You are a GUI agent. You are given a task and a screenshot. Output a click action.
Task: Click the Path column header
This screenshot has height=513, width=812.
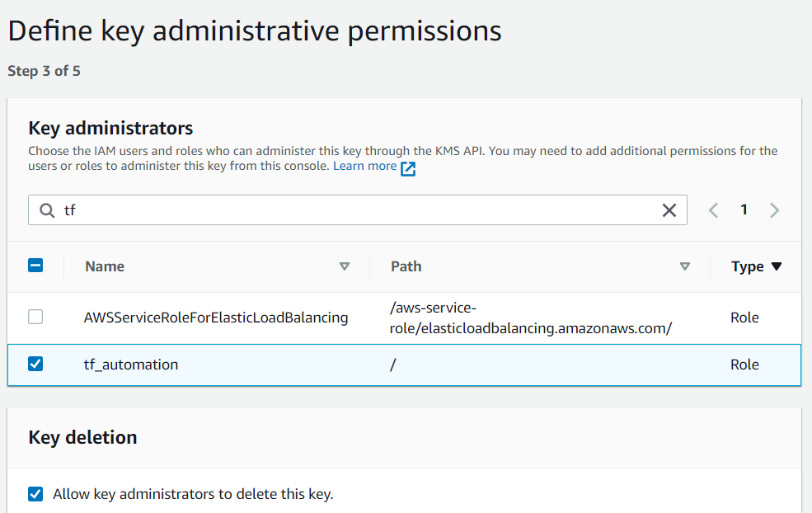(406, 266)
